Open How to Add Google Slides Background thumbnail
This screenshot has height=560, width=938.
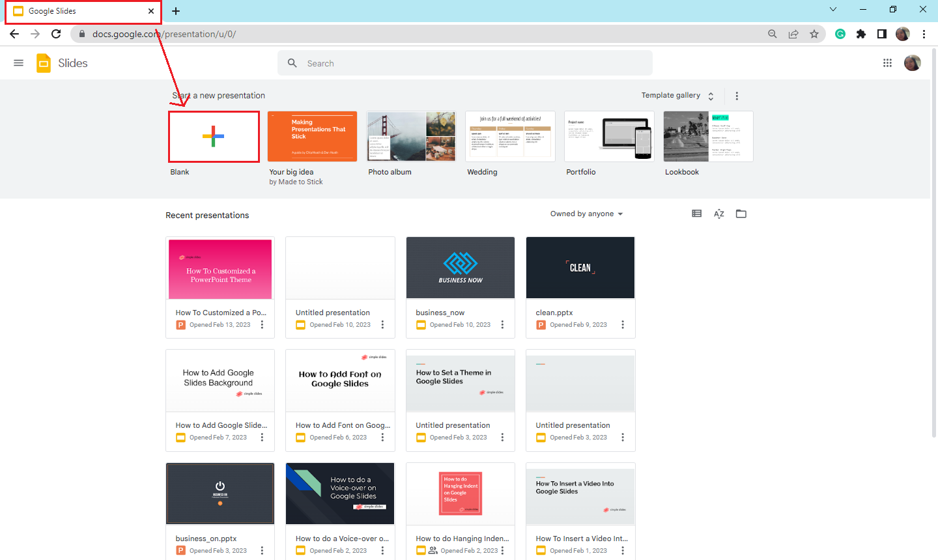(220, 381)
